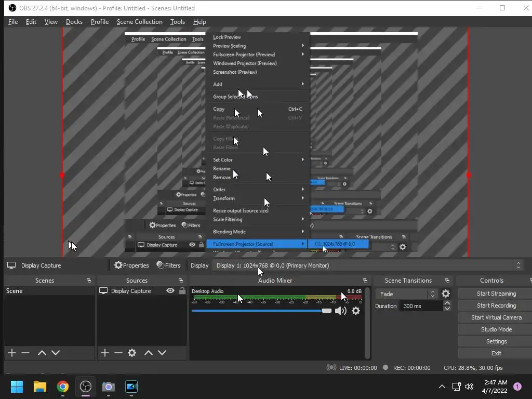This screenshot has height=399, width=532.
Task: Open source Properties gear in toolbar
Action: coord(131,265)
